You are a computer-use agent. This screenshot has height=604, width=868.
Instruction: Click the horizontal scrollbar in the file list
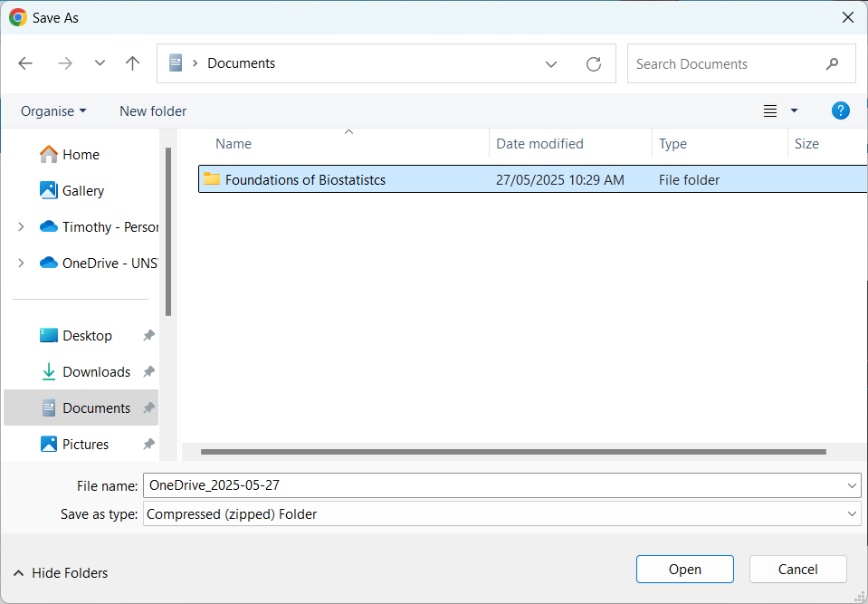coord(512,451)
